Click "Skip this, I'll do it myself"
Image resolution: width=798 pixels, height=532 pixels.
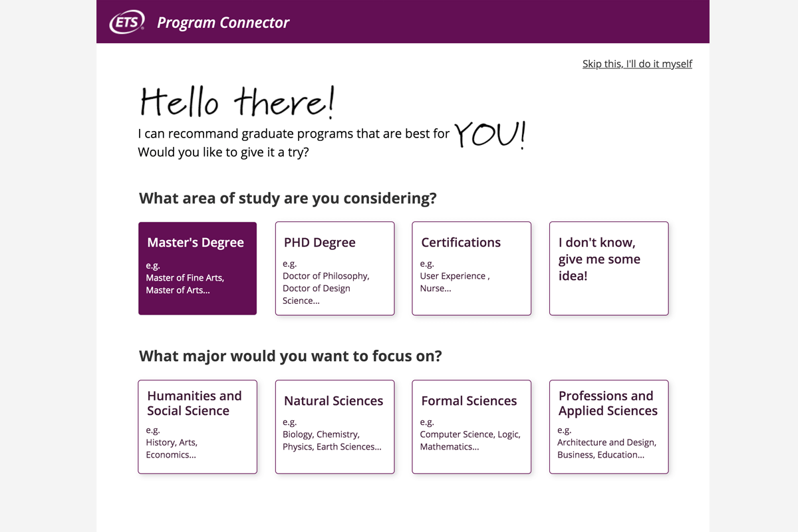coord(637,64)
